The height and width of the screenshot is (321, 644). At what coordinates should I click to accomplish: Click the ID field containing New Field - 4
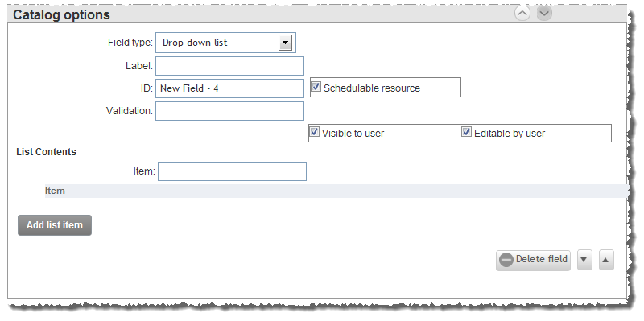229,88
